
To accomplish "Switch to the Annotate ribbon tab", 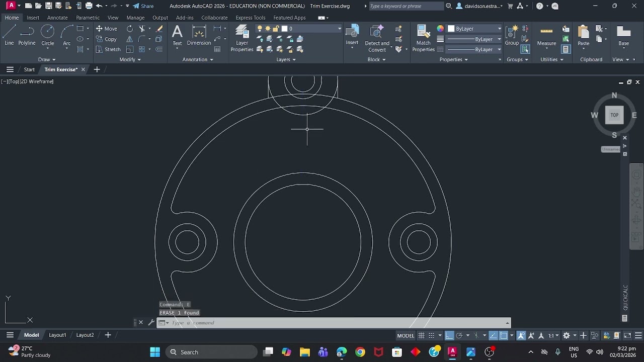I will point(57,18).
